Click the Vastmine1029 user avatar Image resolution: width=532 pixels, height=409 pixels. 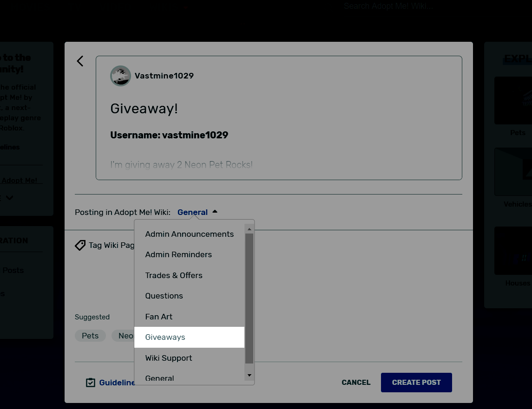tap(120, 76)
